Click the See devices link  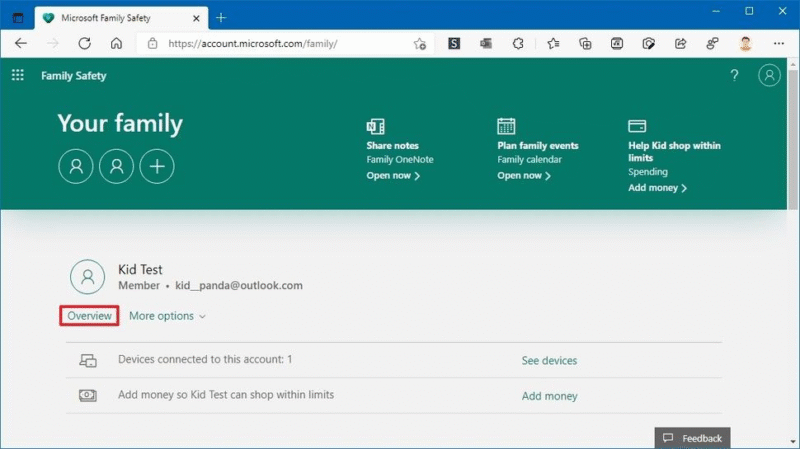point(549,360)
